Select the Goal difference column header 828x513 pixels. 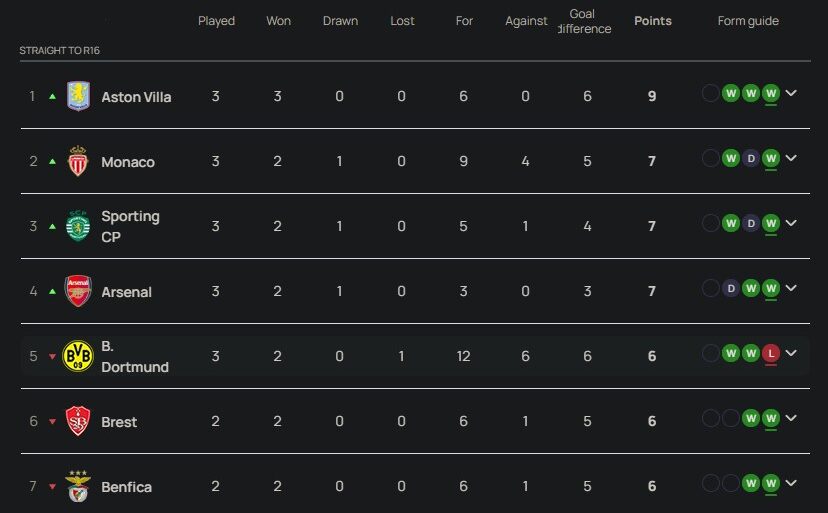(587, 21)
